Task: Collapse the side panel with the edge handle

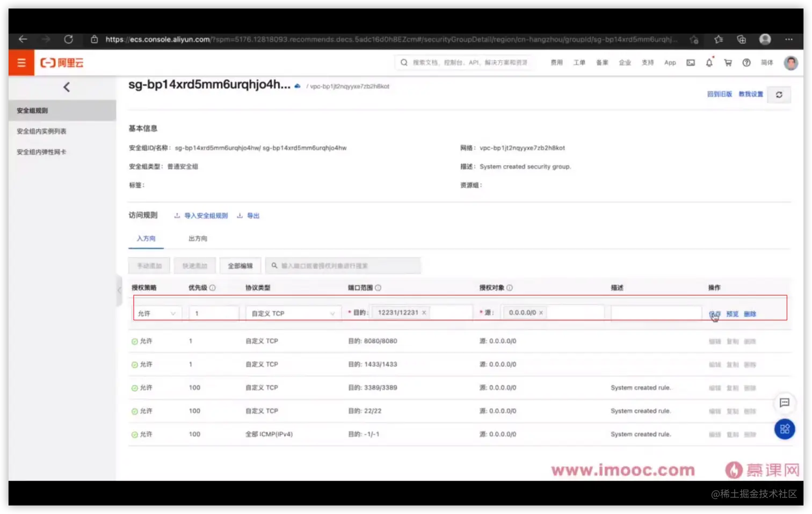Action: (x=119, y=290)
